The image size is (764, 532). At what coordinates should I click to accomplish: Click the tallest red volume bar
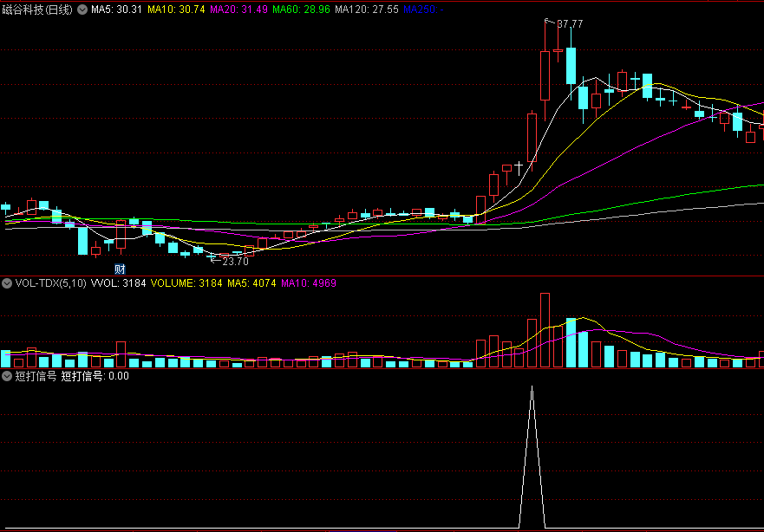[x=545, y=330]
